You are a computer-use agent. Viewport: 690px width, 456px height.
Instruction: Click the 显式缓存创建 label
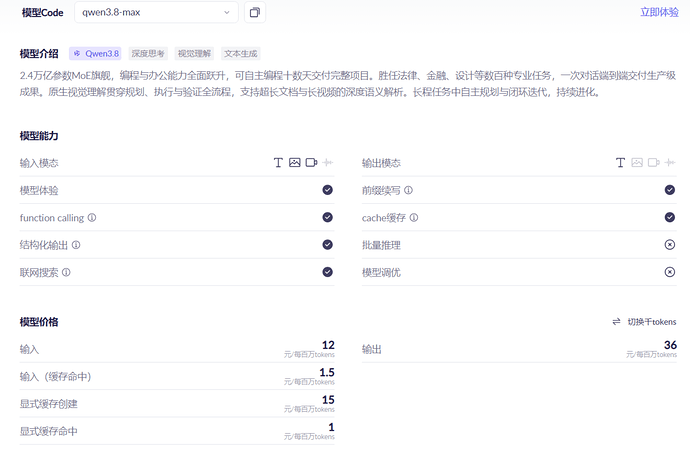(x=48, y=404)
